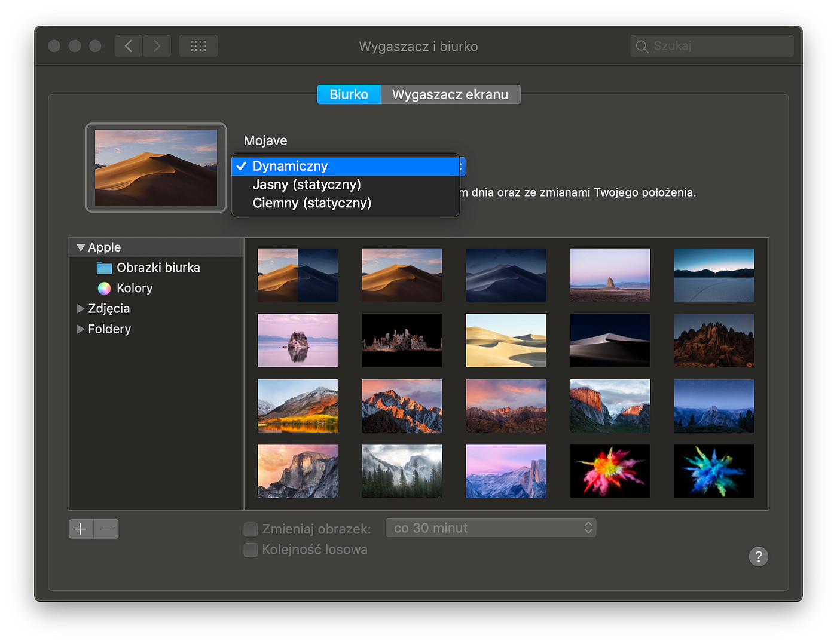Screen dimensions: 837x644
Task: Choose Ciemny (statyczny) from the menu
Action: pos(345,203)
